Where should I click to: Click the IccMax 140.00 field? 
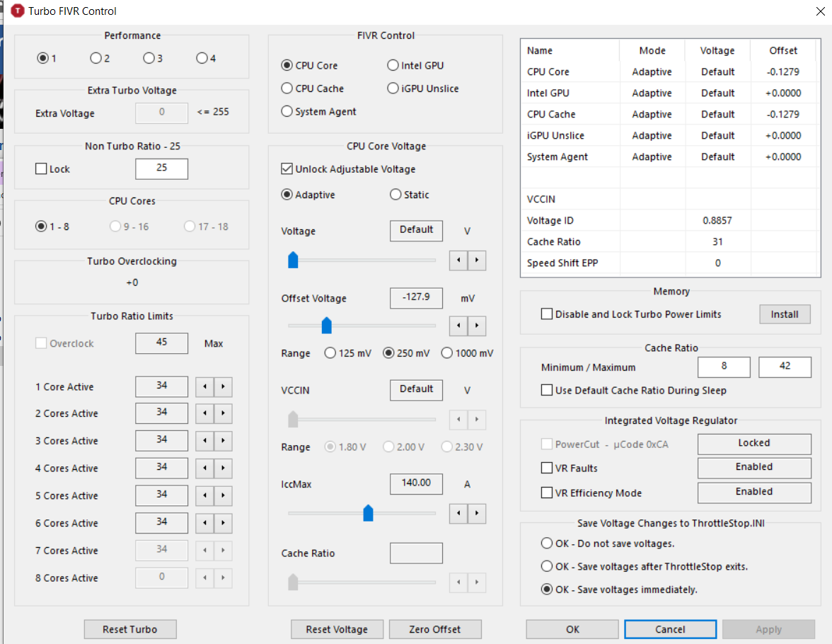click(417, 483)
